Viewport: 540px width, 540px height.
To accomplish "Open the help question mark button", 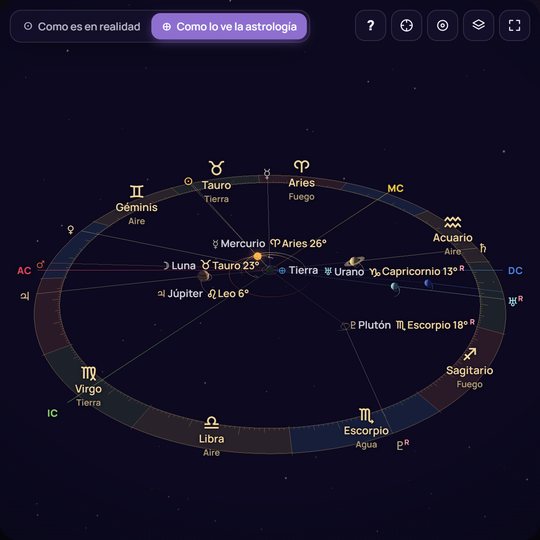I will tap(371, 25).
